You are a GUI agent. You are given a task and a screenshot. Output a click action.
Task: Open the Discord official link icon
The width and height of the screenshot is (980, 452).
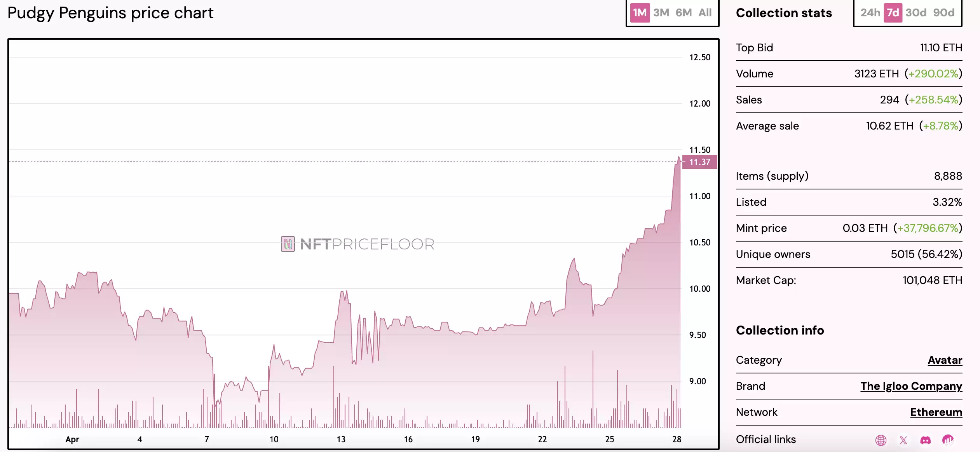click(x=925, y=440)
